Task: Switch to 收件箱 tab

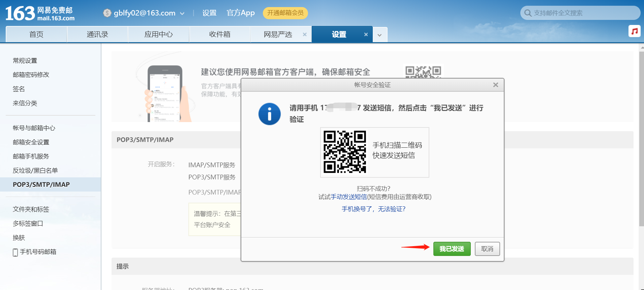Action: [220, 34]
